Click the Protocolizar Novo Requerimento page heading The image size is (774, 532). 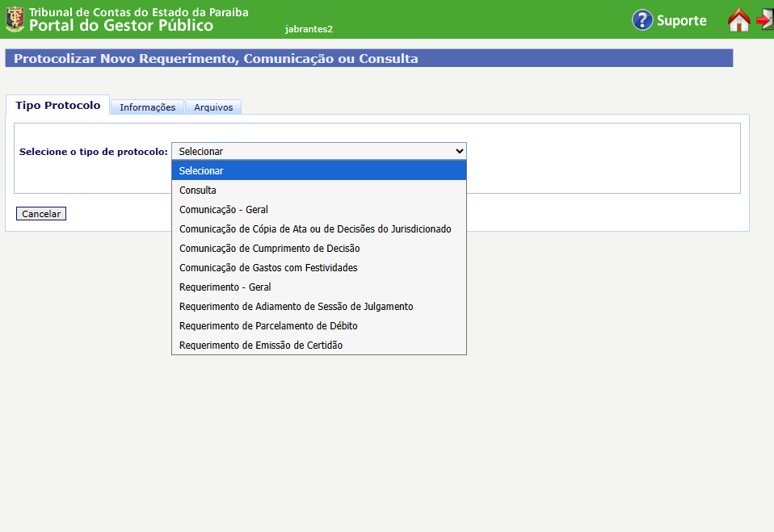click(216, 58)
